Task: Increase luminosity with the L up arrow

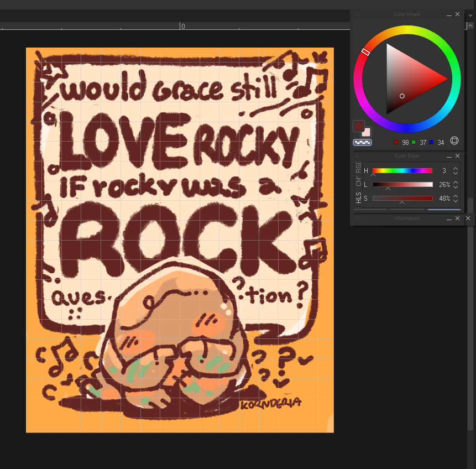Action: pos(456,183)
